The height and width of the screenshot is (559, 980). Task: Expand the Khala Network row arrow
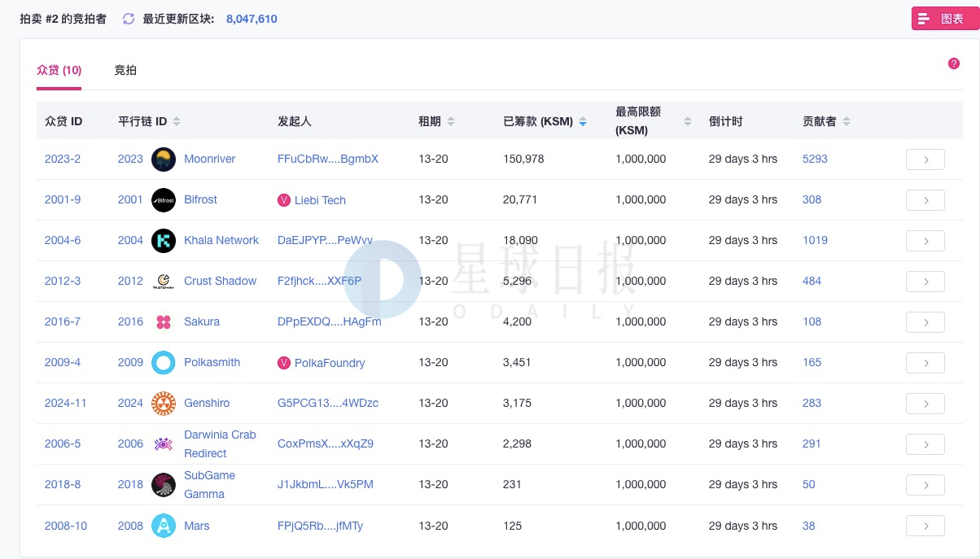(925, 241)
